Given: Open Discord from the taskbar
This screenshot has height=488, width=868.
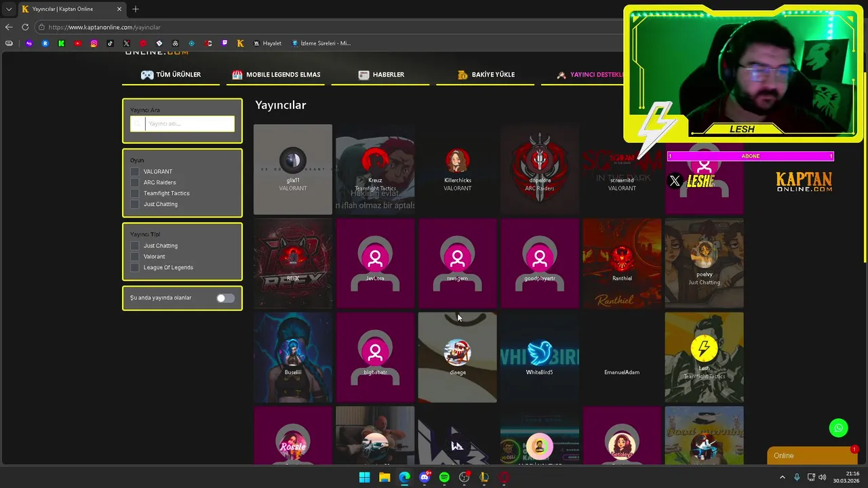Looking at the screenshot, I should coord(425,477).
